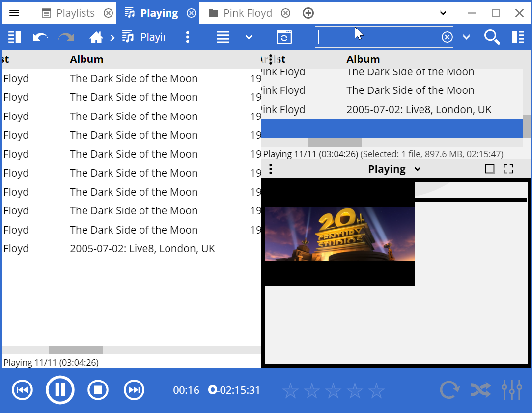Click the magnifier search icon

coord(492,37)
